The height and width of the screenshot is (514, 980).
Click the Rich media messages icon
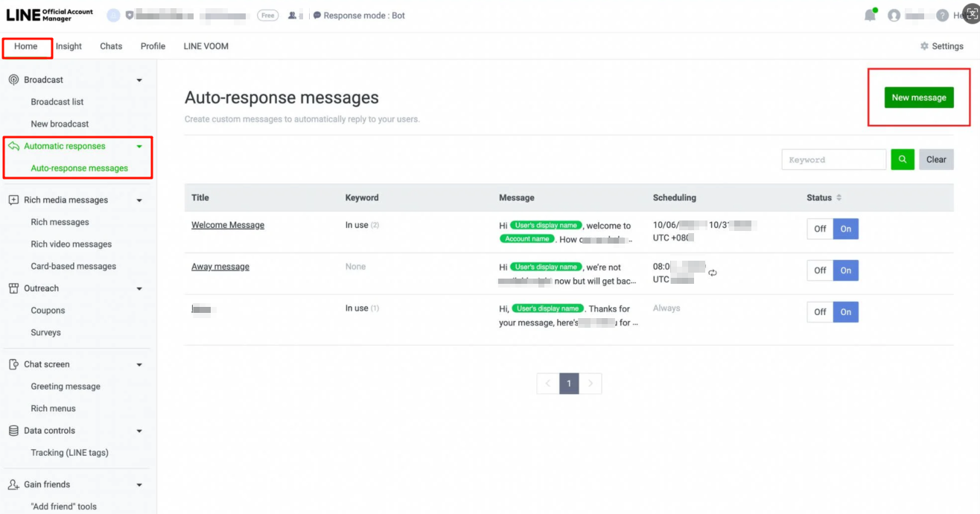click(13, 200)
